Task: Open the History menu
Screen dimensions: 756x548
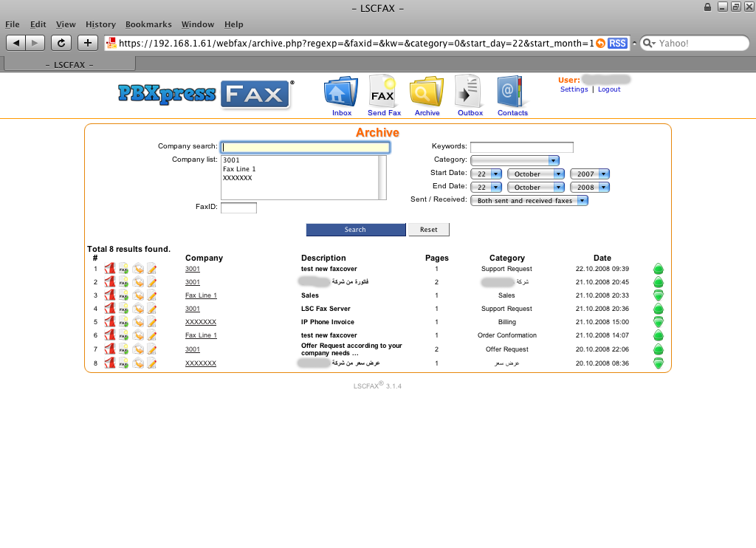Action: tap(100, 24)
